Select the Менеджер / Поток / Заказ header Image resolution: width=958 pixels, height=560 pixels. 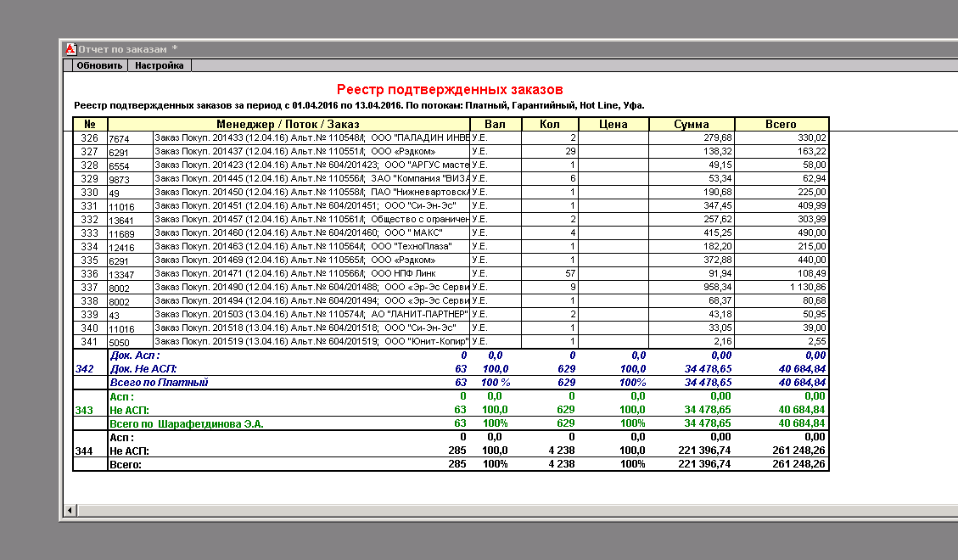pyautogui.click(x=289, y=124)
